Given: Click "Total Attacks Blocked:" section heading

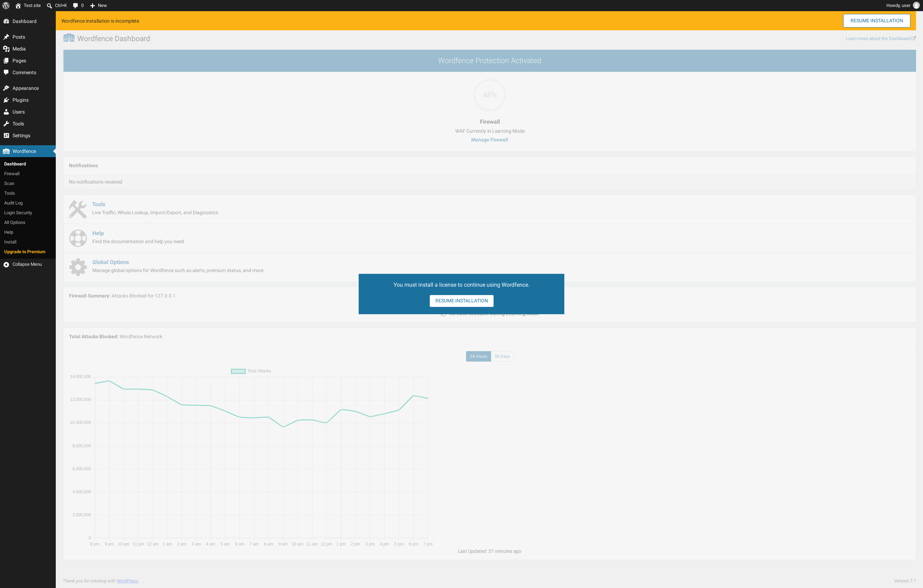Looking at the screenshot, I should coord(93,337).
